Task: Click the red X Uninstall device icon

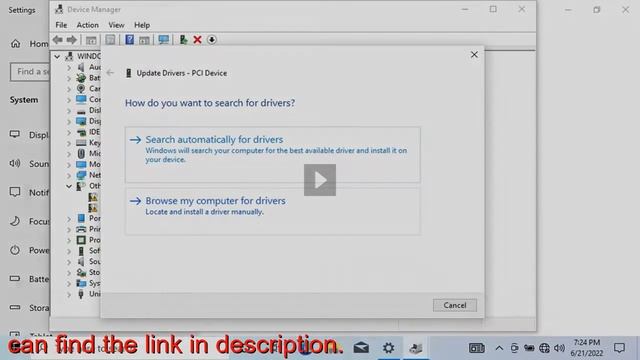Action: [x=198, y=40]
